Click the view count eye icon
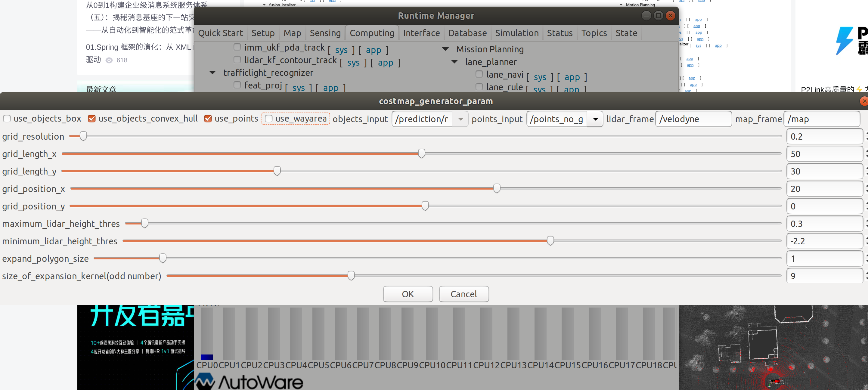This screenshot has width=868, height=390. 109,60
